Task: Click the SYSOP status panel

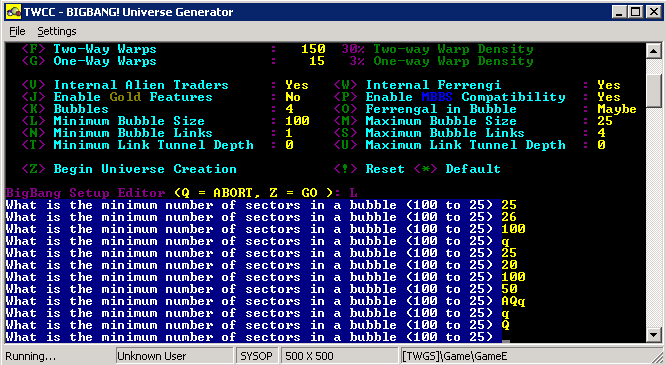Action: tap(256, 356)
